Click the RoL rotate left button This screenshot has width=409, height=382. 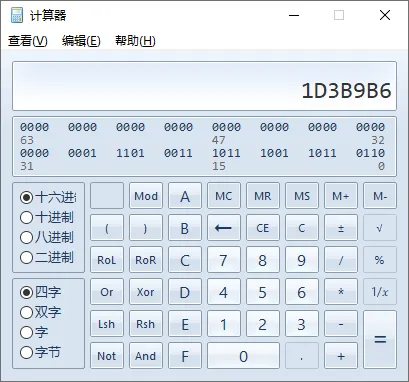[x=107, y=260]
